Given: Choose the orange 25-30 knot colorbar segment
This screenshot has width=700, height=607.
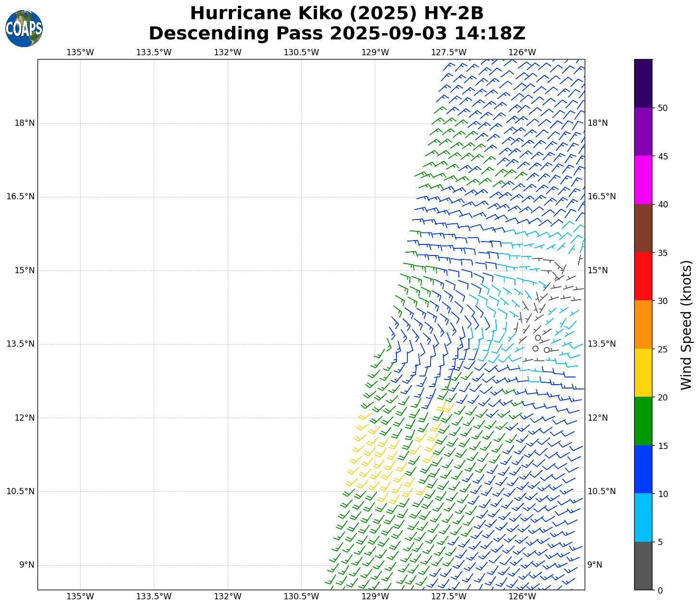Looking at the screenshot, I should [643, 325].
